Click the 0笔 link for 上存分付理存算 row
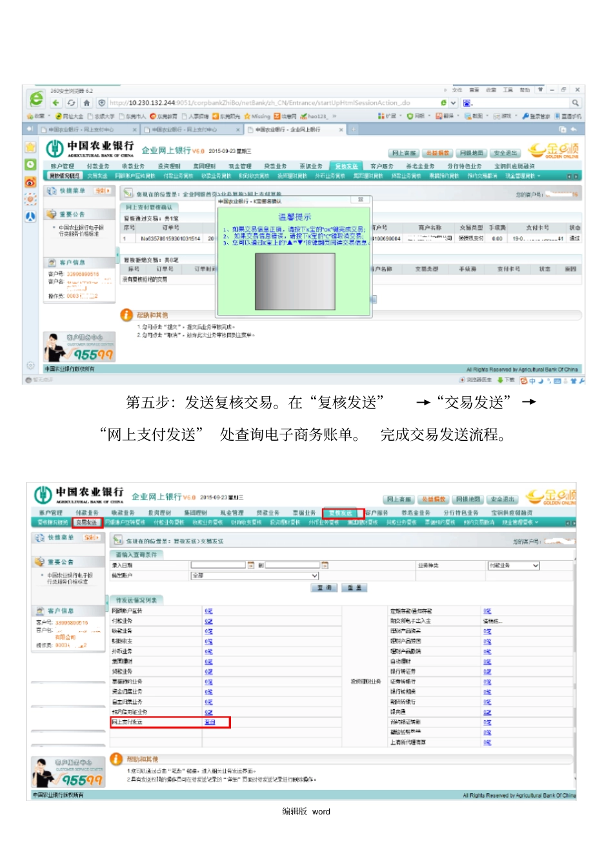This screenshot has width=613, height=868. coord(487,742)
